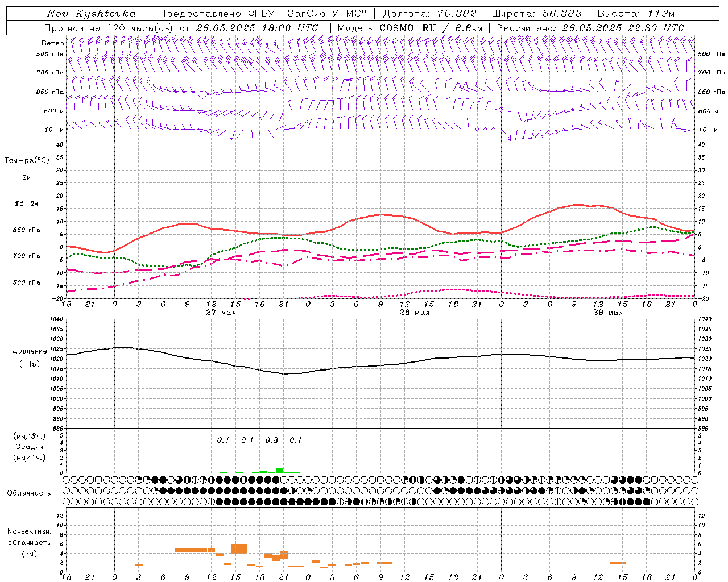Click the Конвективн. convective cloud label

[29, 531]
